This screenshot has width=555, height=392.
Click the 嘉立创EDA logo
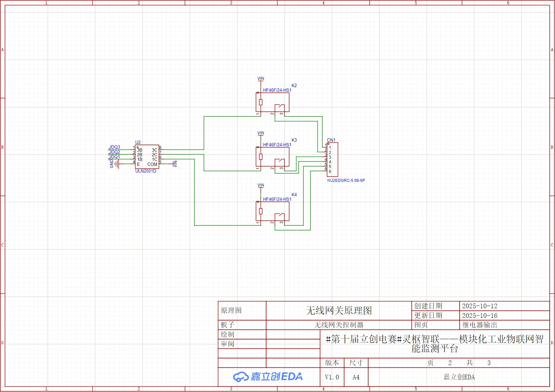[268, 377]
